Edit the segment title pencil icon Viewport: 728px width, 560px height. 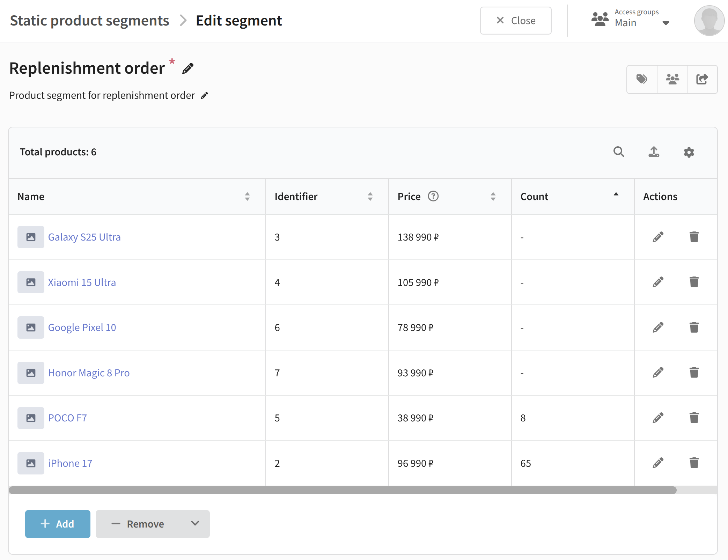[x=188, y=68]
